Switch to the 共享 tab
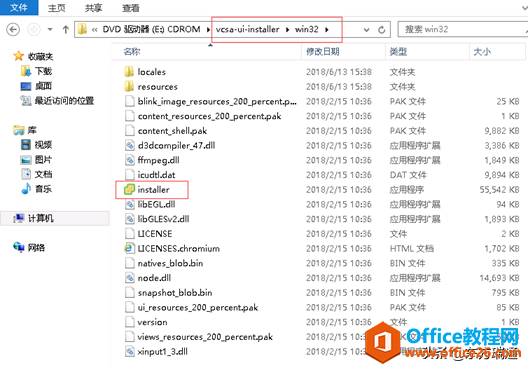Viewport: 528px width, 370px height. point(93,8)
